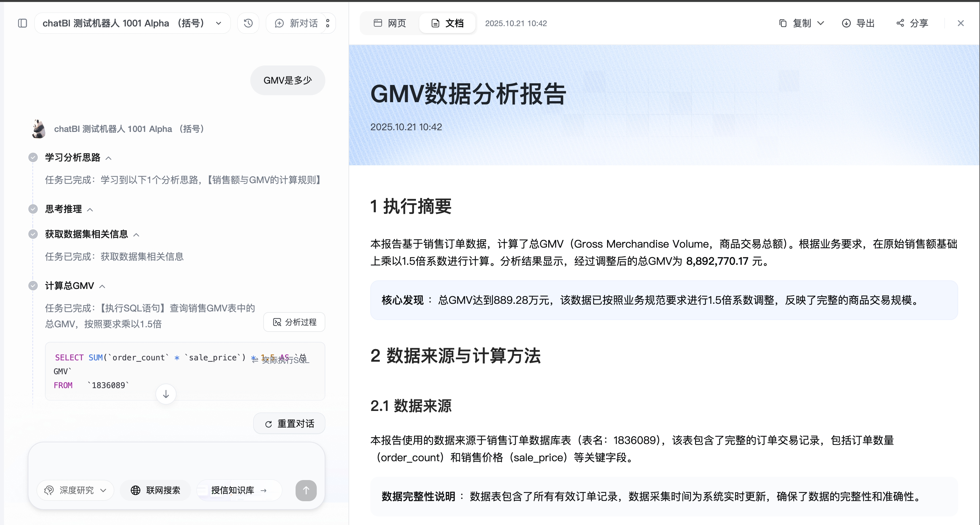Share the GMV report
This screenshot has height=525, width=980.
coord(912,23)
